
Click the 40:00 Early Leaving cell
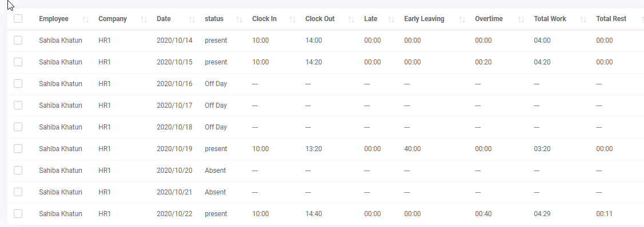click(x=413, y=149)
